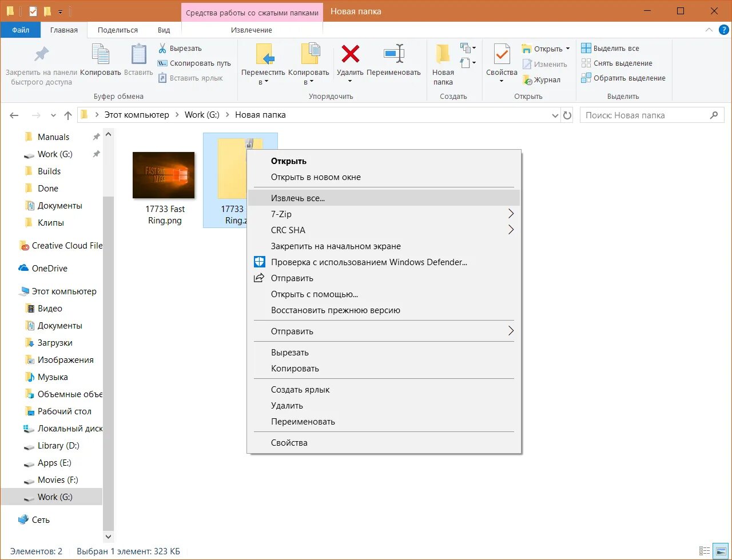The width and height of the screenshot is (732, 560).
Task: Expand the Открыть dropdown arrow in ribbon
Action: click(568, 49)
